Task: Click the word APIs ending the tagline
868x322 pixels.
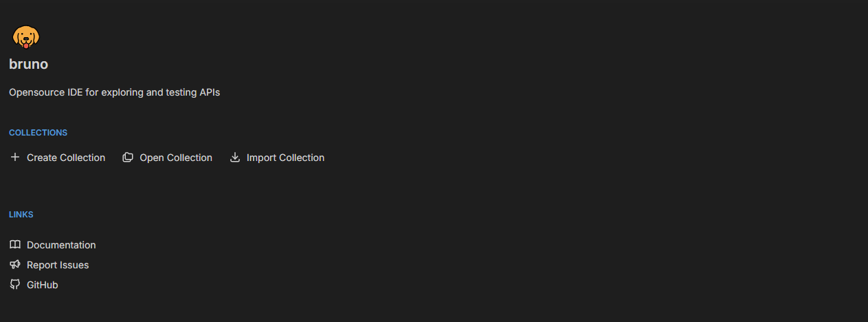Action: [x=210, y=92]
